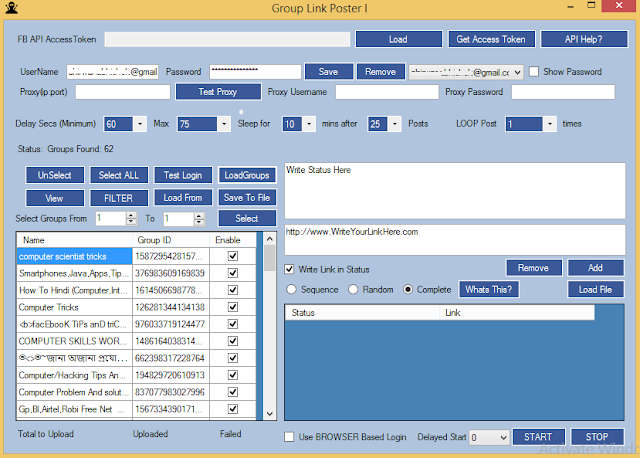
Task: Click Select ALL button
Action: [x=119, y=175]
